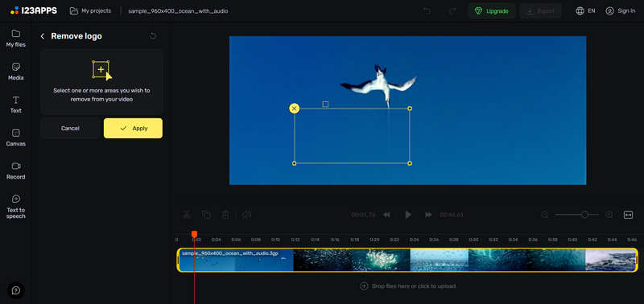Rewind the video playback

click(386, 215)
